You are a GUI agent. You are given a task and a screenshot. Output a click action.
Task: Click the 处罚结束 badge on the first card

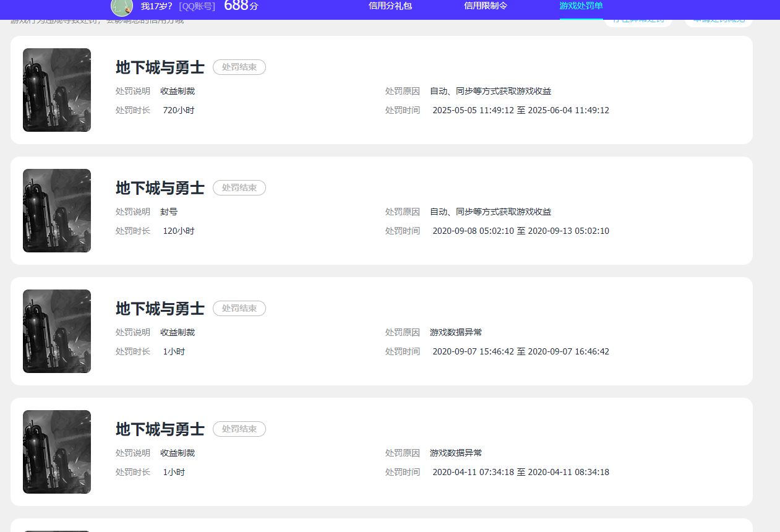tap(239, 67)
